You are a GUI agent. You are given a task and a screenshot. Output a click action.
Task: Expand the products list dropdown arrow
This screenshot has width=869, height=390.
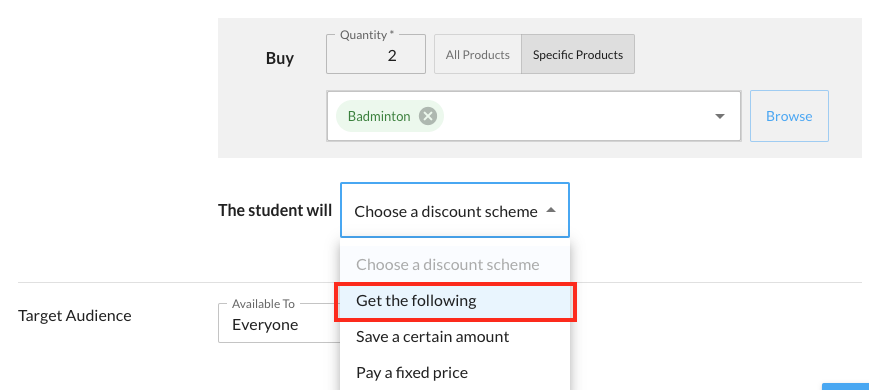pos(719,116)
